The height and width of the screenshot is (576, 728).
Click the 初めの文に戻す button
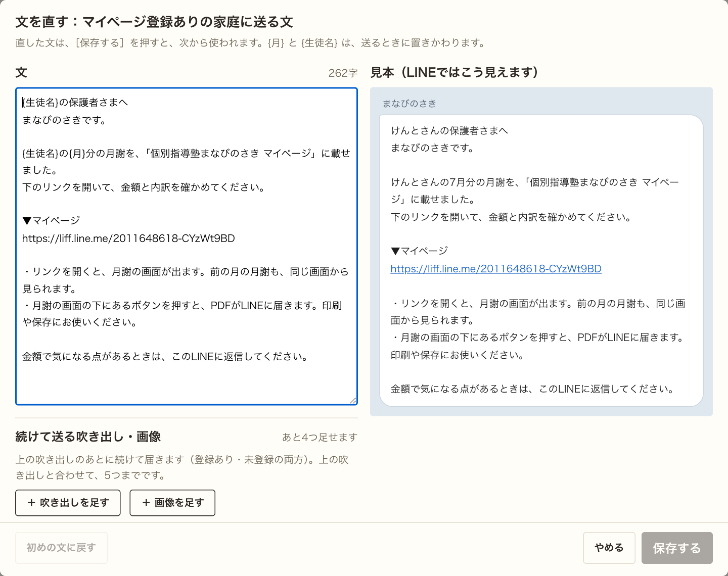[61, 548]
